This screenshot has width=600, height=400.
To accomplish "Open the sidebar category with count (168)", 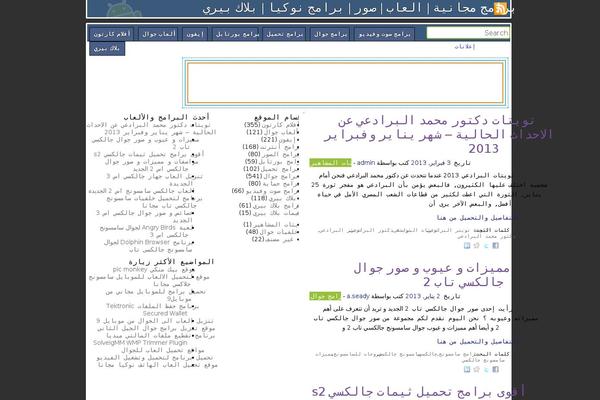I will [271, 147].
